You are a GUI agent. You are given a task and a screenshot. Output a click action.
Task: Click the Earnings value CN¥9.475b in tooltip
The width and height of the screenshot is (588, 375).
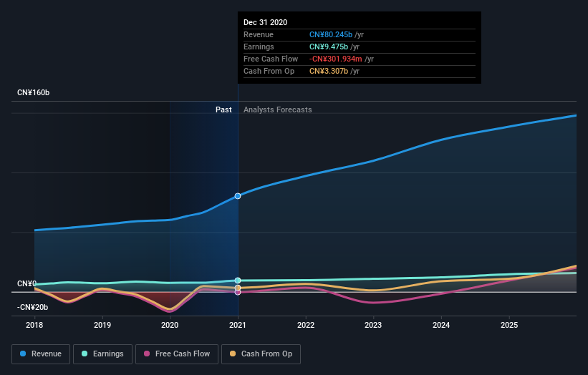(329, 47)
